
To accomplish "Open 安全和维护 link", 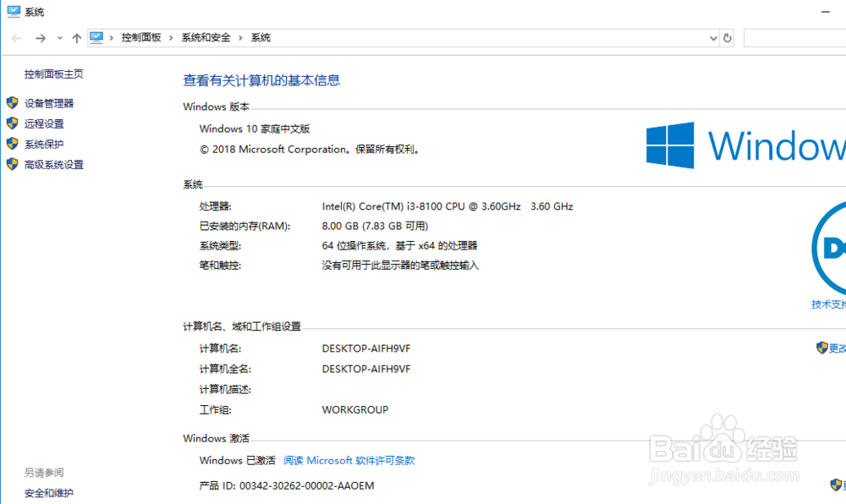I will pos(49,493).
